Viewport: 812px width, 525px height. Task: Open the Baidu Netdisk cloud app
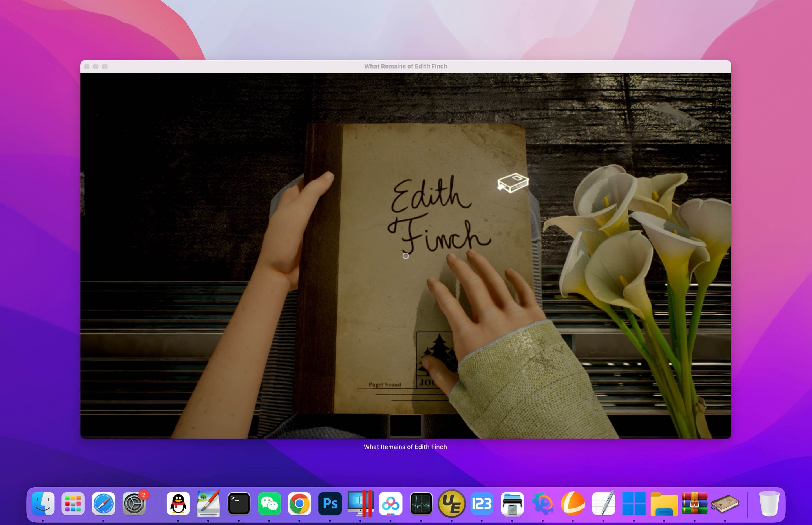pyautogui.click(x=391, y=504)
